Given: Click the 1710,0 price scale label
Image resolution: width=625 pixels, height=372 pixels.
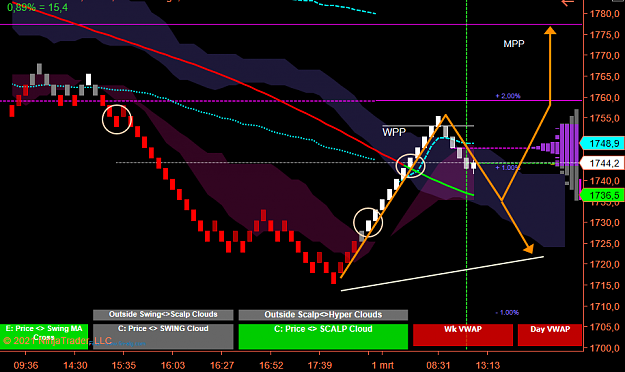Looking at the screenshot, I should tap(604, 306).
